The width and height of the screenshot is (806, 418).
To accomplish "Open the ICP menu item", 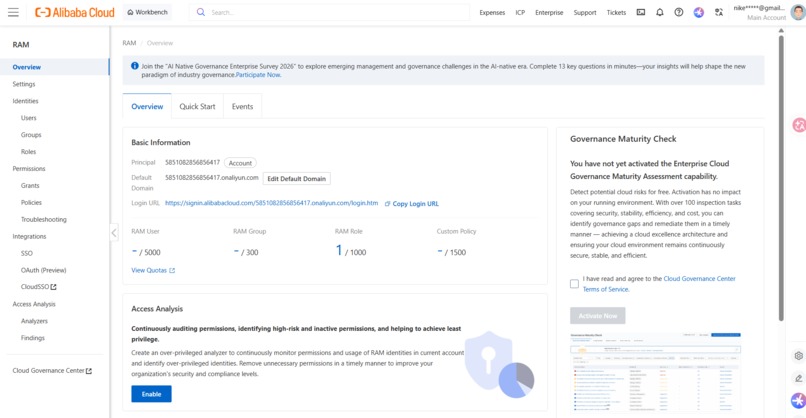I will 520,12.
